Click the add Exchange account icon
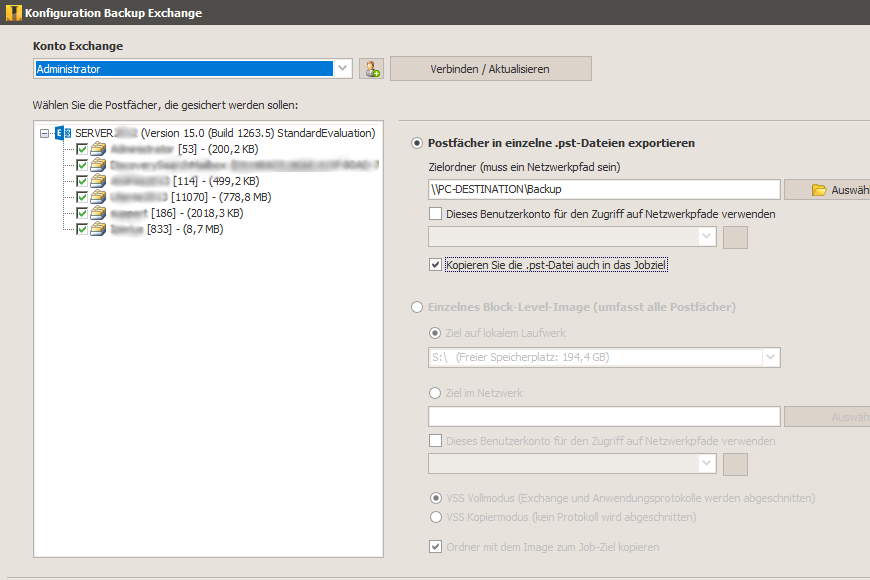870x580 pixels. pyautogui.click(x=371, y=69)
